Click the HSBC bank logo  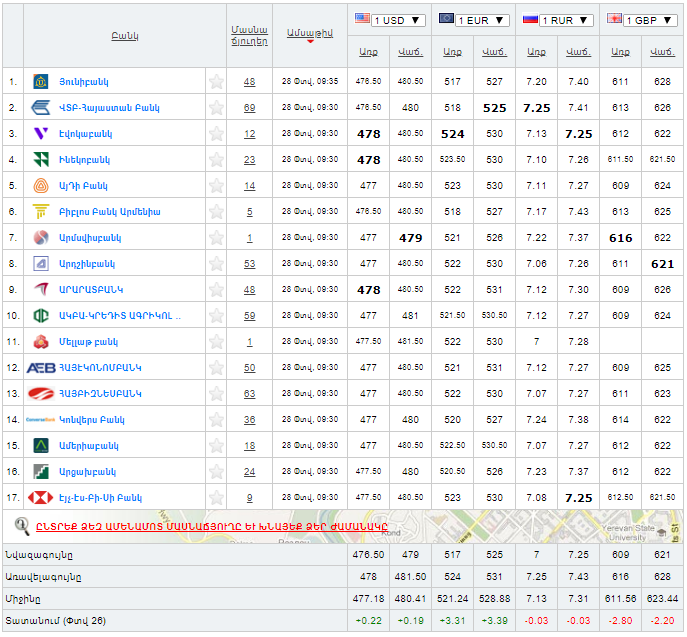pos(41,497)
